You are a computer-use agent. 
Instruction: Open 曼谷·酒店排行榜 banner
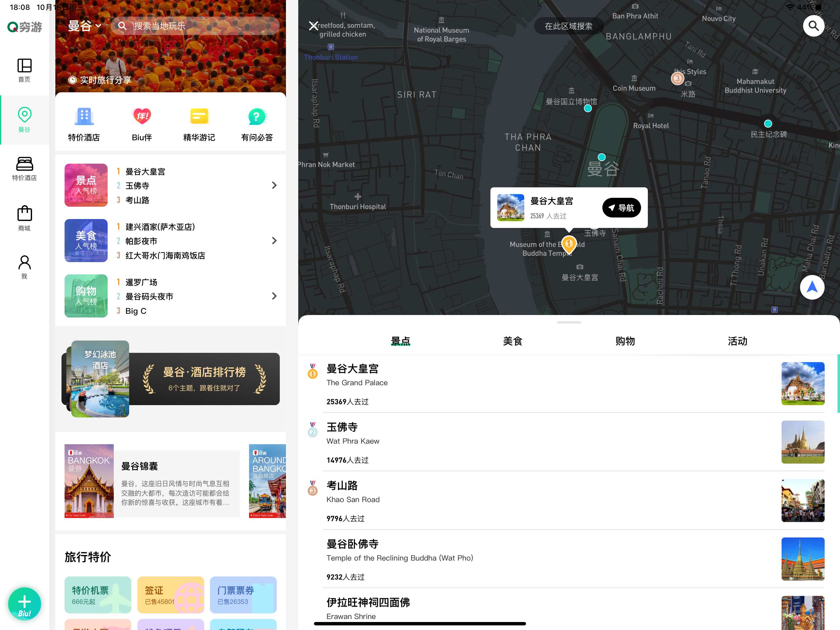point(171,379)
